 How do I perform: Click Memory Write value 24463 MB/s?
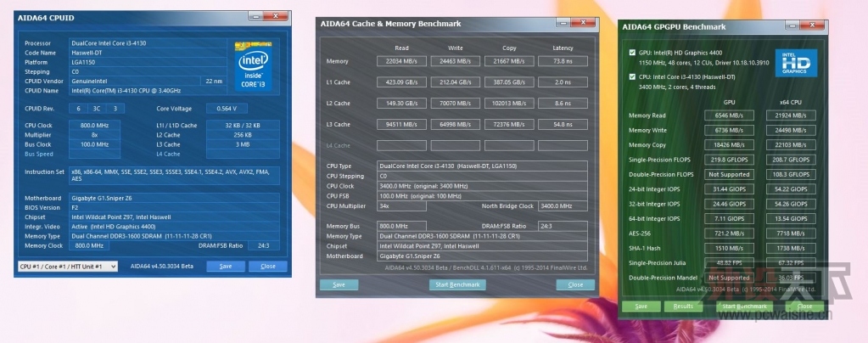455,61
